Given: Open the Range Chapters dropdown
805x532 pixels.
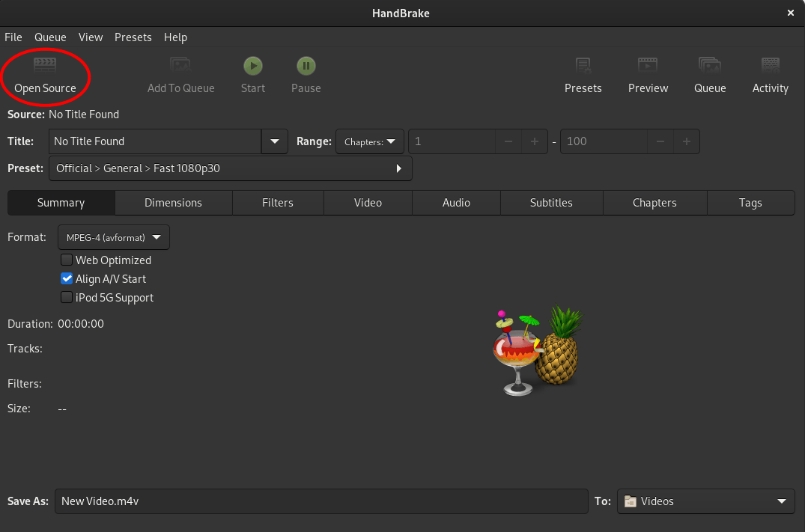Looking at the screenshot, I should [x=369, y=141].
